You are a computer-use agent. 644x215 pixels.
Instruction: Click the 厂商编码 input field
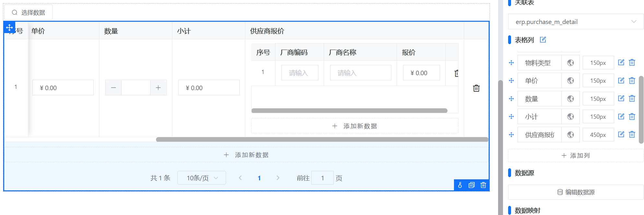(300, 73)
